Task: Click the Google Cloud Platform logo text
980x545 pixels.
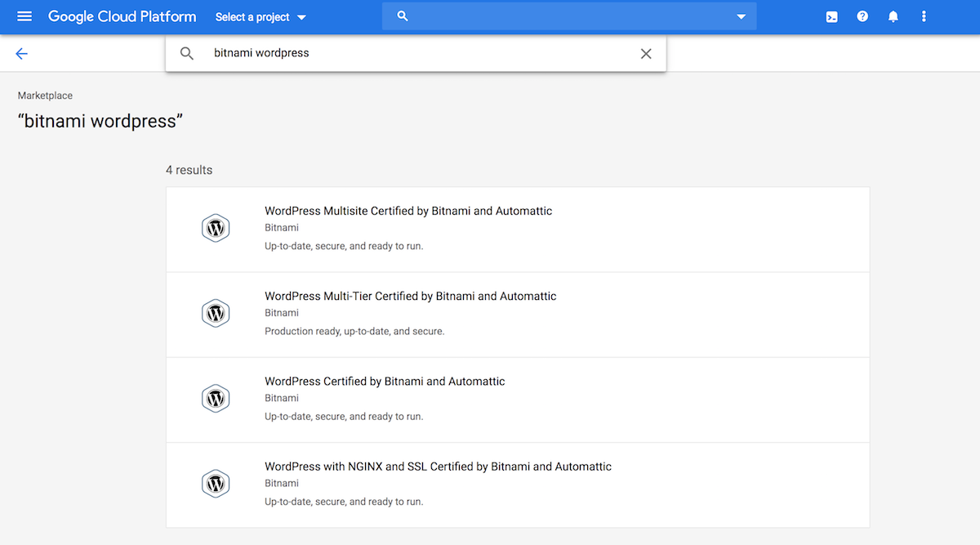Action: pyautogui.click(x=122, y=16)
